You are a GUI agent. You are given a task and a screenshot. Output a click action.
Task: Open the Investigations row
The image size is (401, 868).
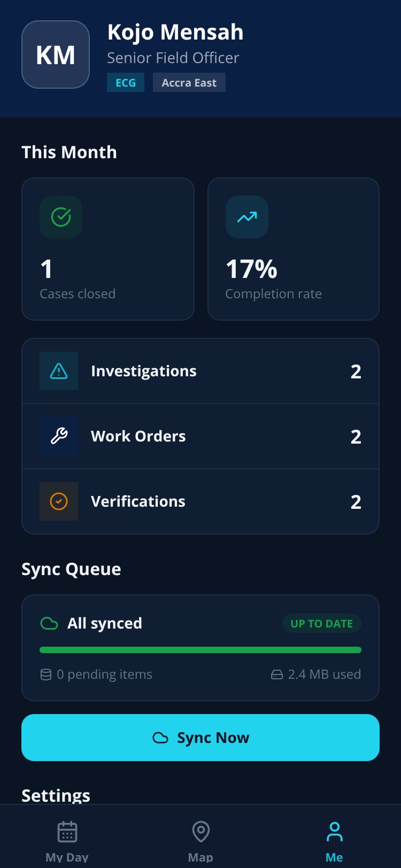(200, 371)
